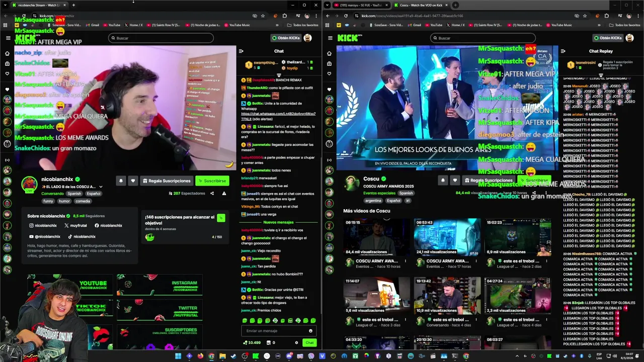Expand stream title dropdown EL LADO B
This screenshot has width=644, height=362.
(x=101, y=187)
